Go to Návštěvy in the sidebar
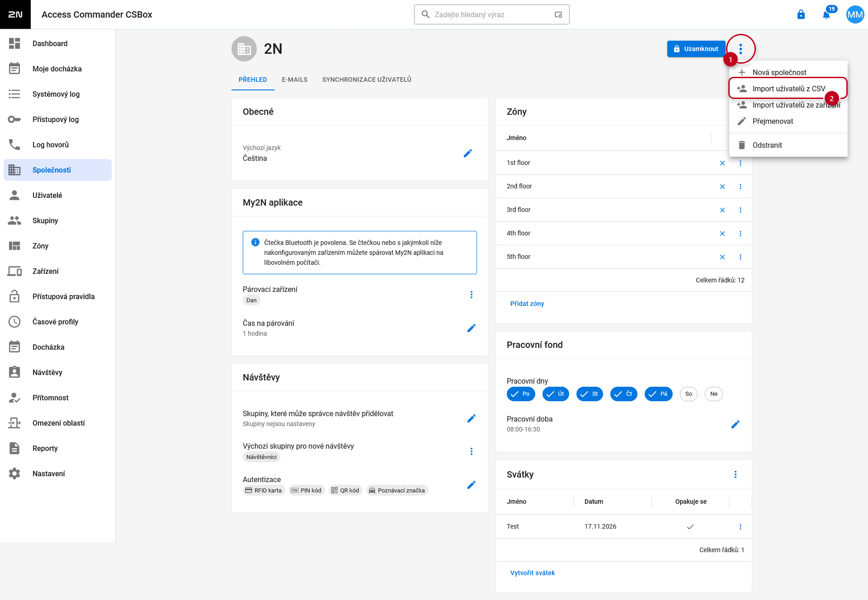The height and width of the screenshot is (600, 868). point(57,372)
